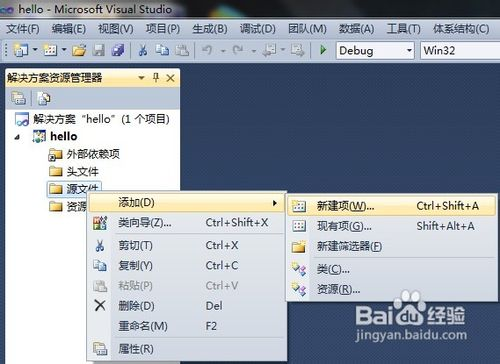Open Solution Explorer window position dropdown arrow

pyautogui.click(x=141, y=78)
